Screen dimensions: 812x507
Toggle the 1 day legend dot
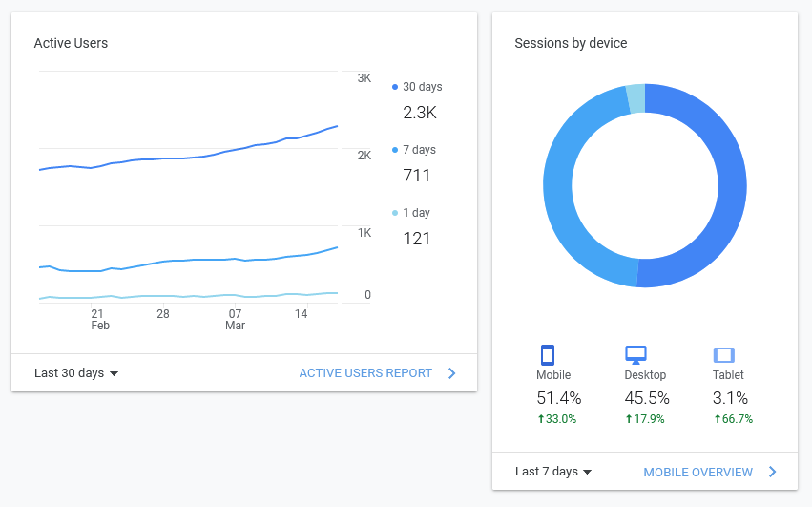(395, 213)
